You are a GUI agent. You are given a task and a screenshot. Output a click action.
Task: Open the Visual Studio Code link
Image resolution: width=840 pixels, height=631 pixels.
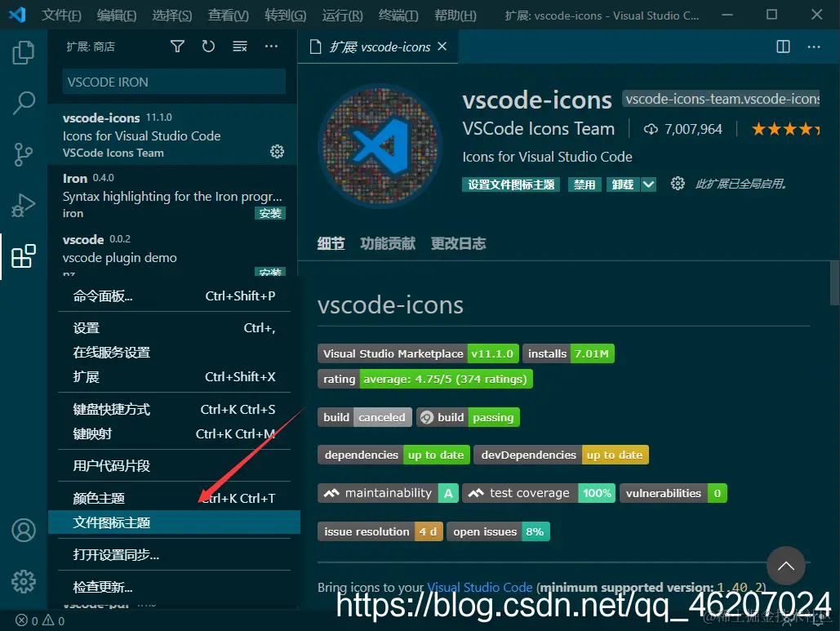click(479, 587)
